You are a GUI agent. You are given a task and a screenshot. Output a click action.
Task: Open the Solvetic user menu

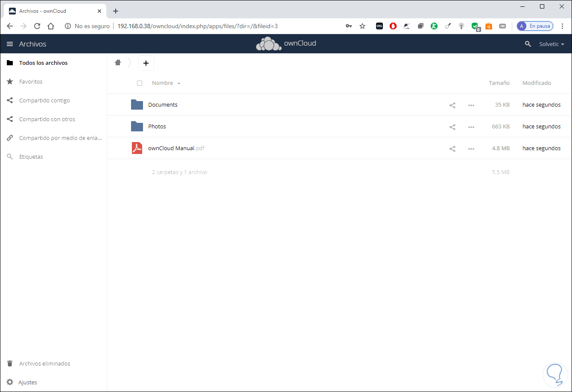pos(552,44)
